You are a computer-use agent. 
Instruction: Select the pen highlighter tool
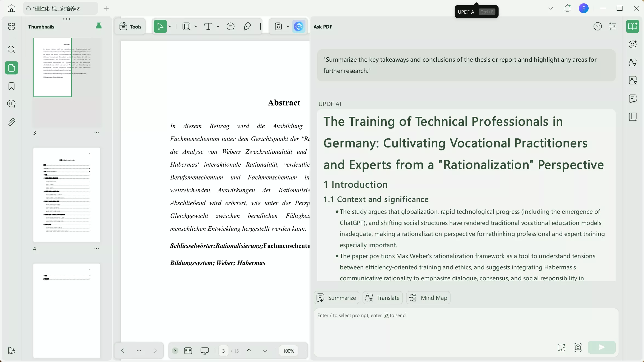tap(247, 26)
